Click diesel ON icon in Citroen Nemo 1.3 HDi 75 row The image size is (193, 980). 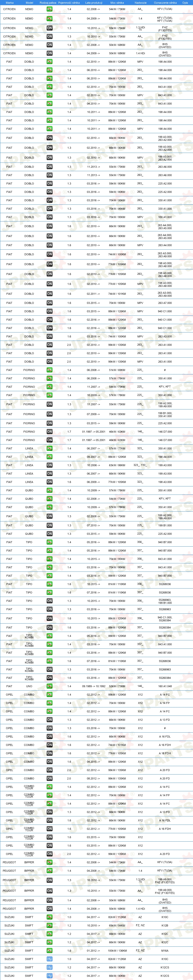(50, 28)
